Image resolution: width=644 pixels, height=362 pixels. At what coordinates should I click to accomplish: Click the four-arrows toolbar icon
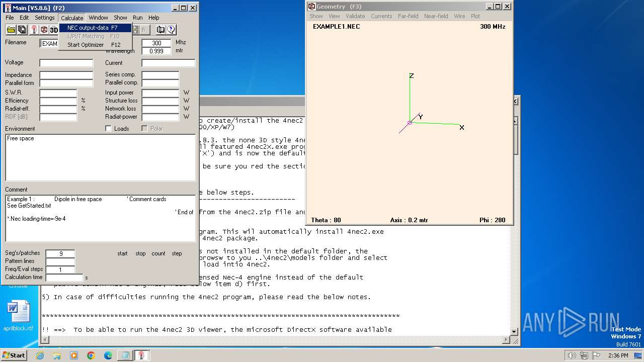coord(135,30)
